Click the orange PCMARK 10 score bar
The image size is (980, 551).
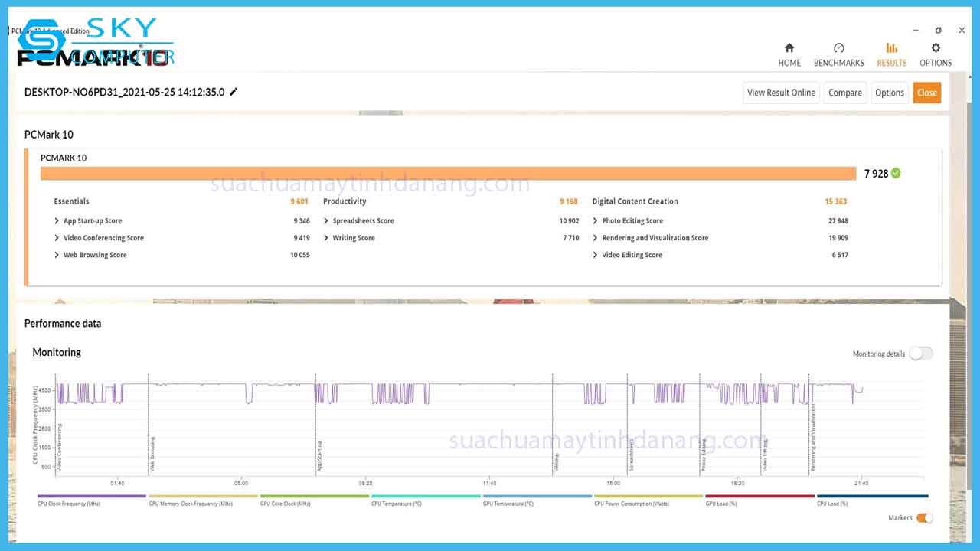point(448,174)
